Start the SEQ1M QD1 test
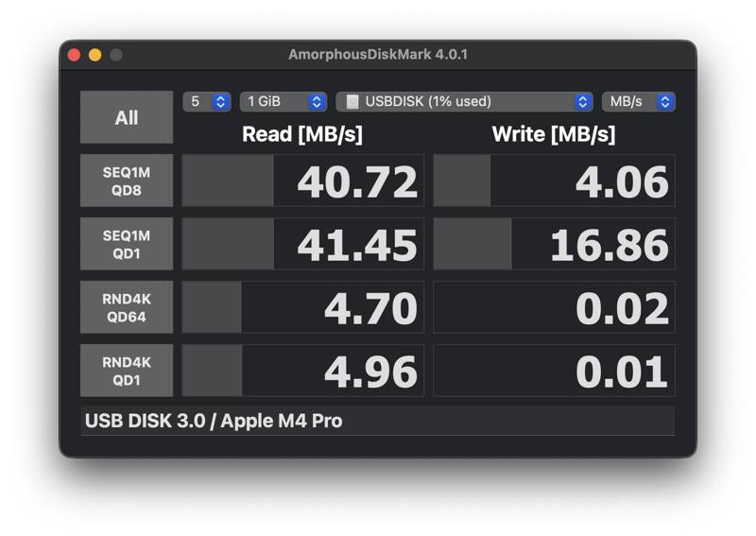 [127, 244]
